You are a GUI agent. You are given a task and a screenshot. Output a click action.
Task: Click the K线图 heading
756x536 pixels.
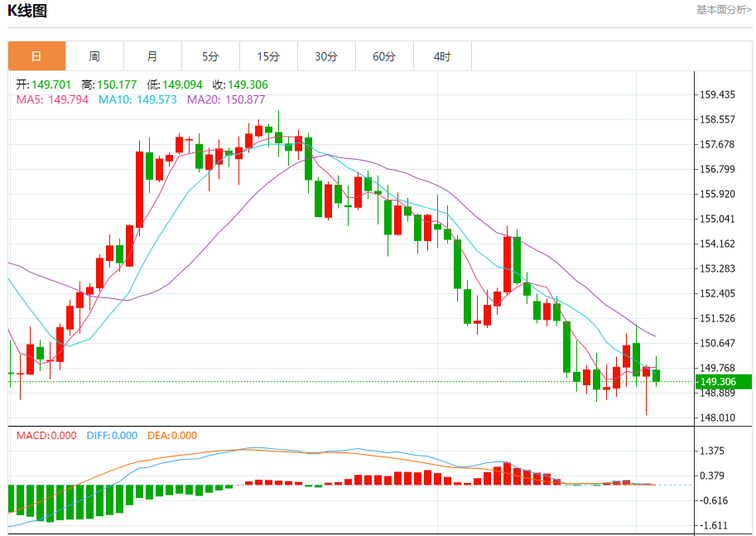pos(27,11)
